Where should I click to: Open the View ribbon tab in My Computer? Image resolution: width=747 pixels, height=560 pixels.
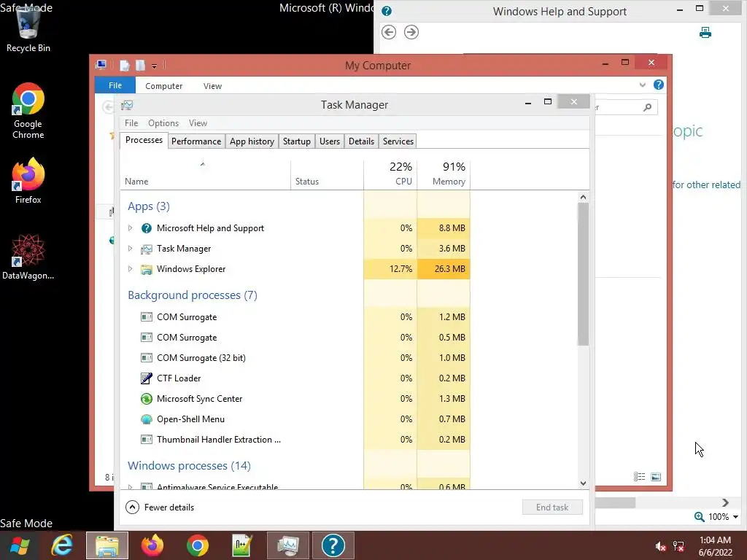tap(212, 86)
